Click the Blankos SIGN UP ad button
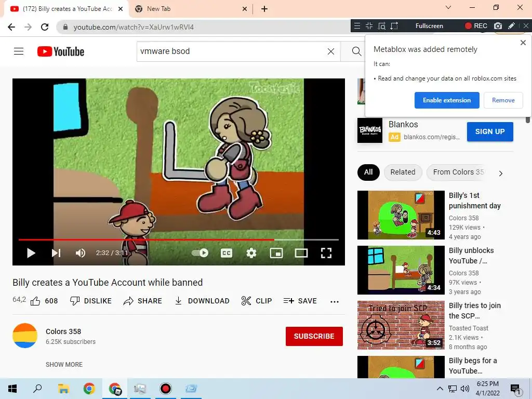Image resolution: width=532 pixels, height=399 pixels. 490,131
